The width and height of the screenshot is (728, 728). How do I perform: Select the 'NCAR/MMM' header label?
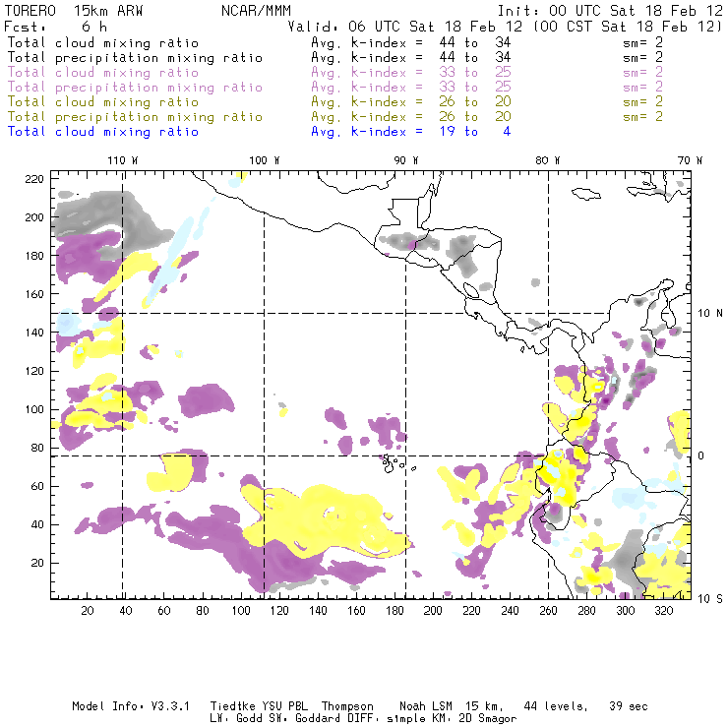[x=257, y=11]
